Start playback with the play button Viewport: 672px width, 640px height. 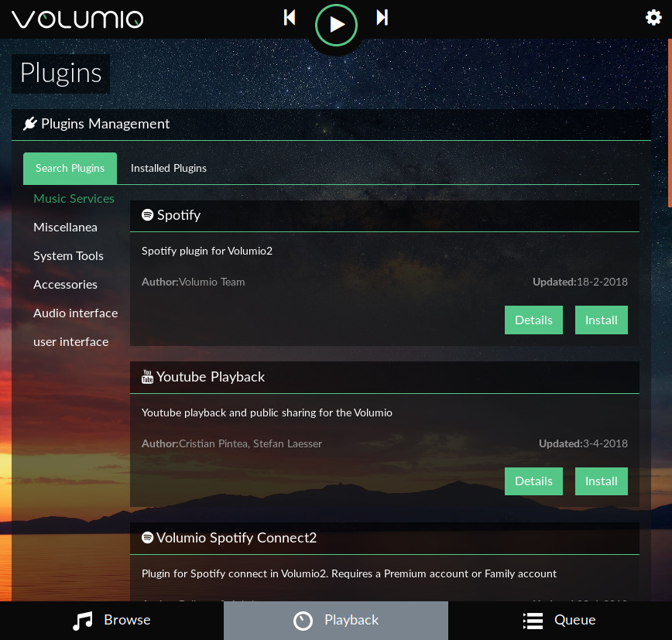(337, 25)
